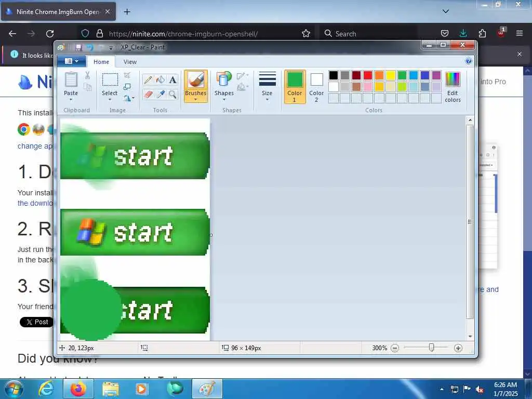532x399 pixels.
Task: Click the Paste clipboard icon
Action: 71,80
